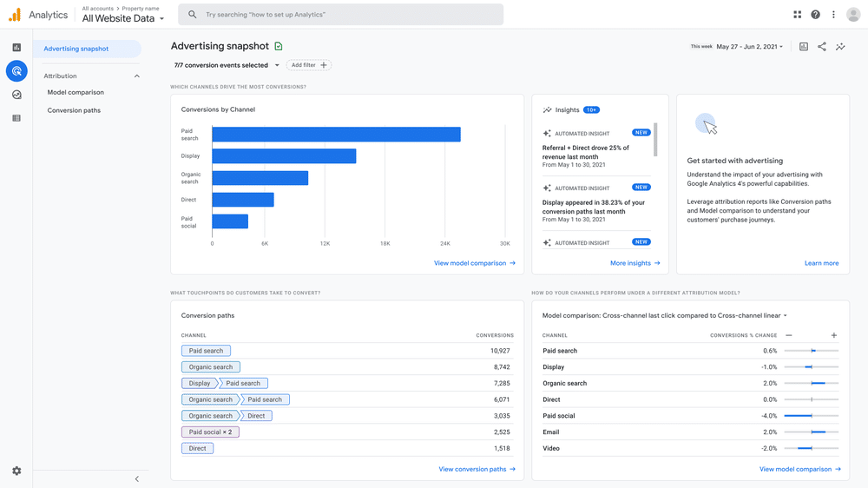
Task: Click the Help question mark icon
Action: 815,15
